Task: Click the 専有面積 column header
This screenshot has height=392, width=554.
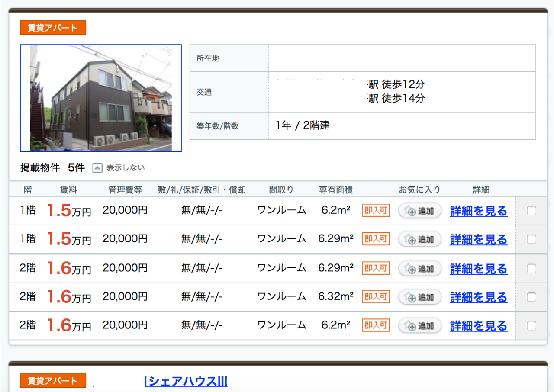Action: (336, 190)
